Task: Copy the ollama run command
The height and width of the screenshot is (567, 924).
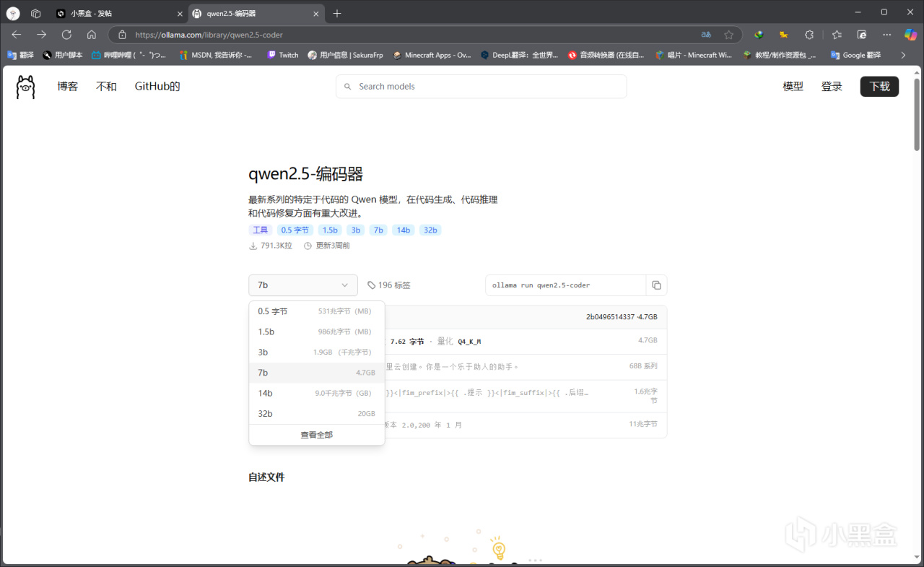Action: point(656,285)
